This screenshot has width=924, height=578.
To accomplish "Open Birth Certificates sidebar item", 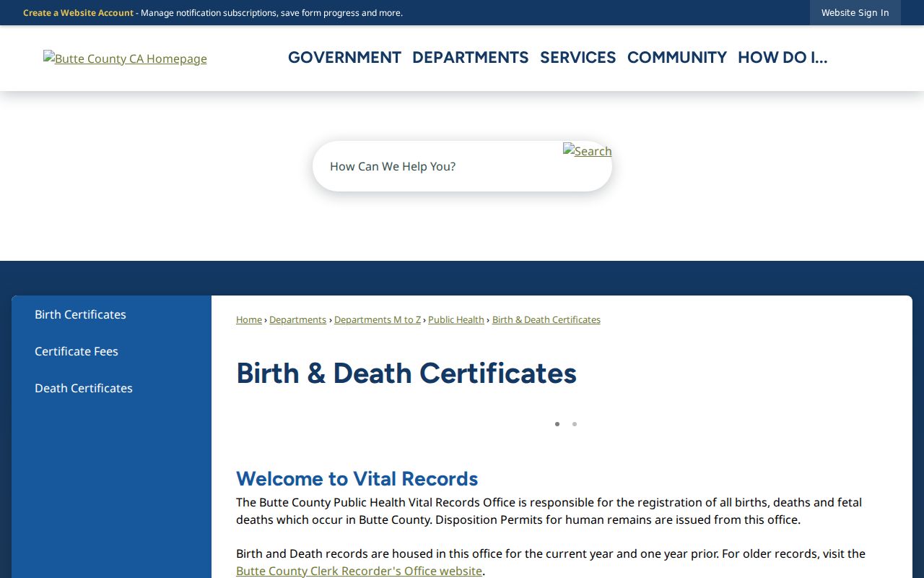I will click(x=111, y=314).
